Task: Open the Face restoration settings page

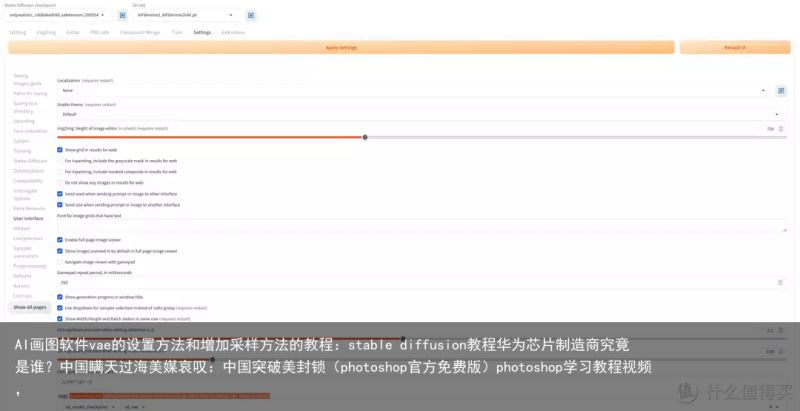Action: (30, 131)
